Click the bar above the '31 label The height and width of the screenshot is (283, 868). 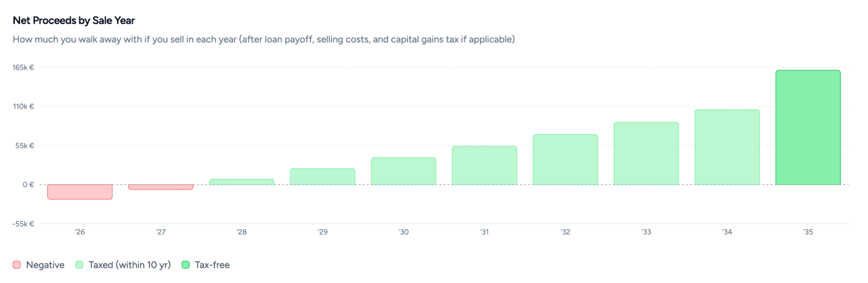tap(484, 165)
